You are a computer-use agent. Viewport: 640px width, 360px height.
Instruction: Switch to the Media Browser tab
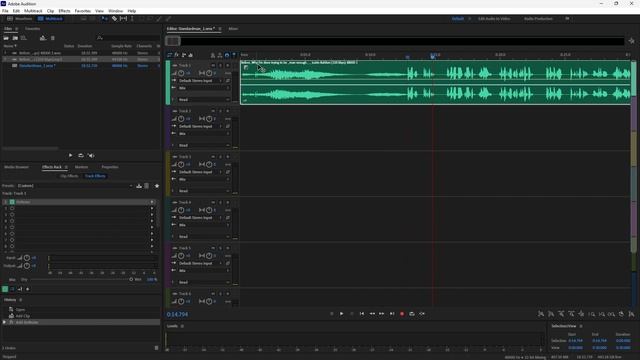click(16, 167)
